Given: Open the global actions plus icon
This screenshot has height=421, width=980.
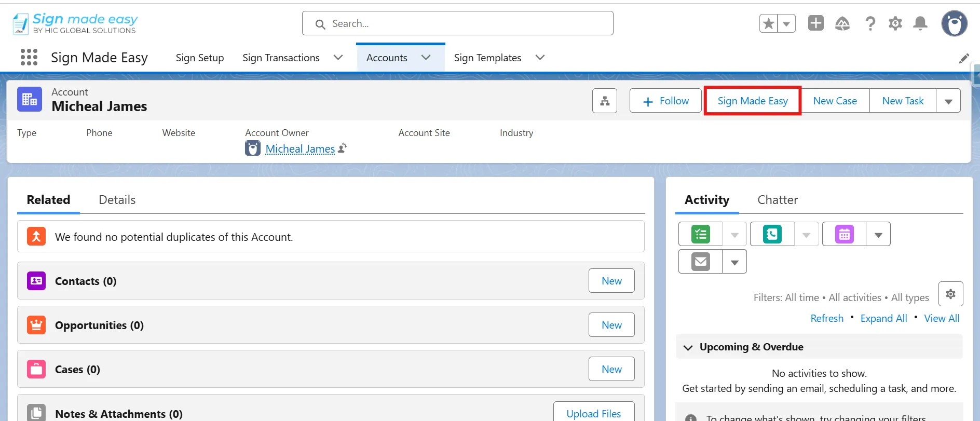Looking at the screenshot, I should tap(816, 23).
